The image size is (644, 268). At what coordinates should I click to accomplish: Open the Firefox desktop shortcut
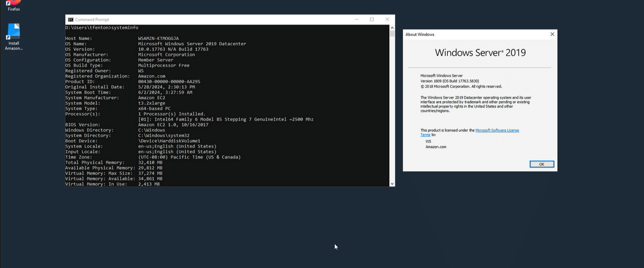(x=14, y=6)
